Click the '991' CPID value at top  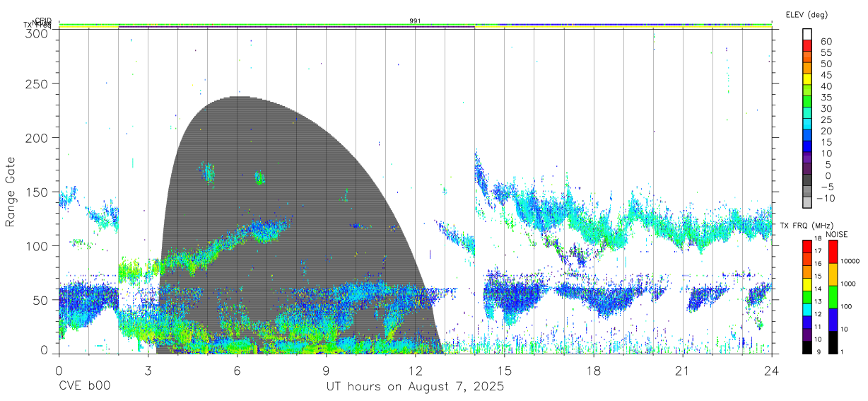pyautogui.click(x=415, y=21)
